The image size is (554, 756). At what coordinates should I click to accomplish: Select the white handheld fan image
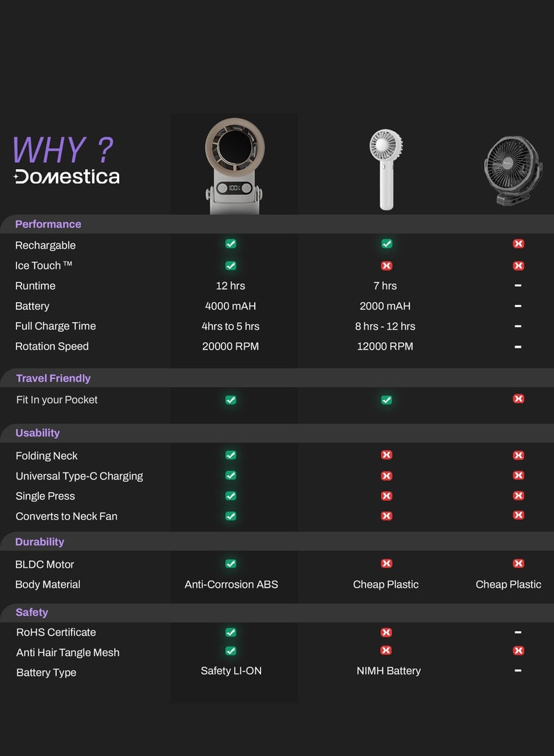point(386,169)
